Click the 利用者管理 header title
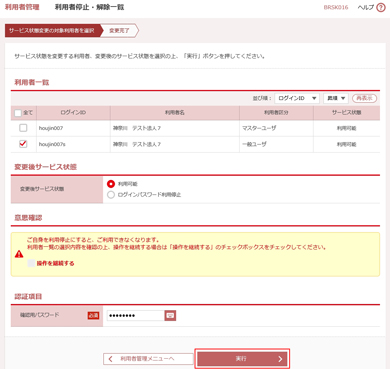This screenshot has height=369, width=390. tap(22, 7)
